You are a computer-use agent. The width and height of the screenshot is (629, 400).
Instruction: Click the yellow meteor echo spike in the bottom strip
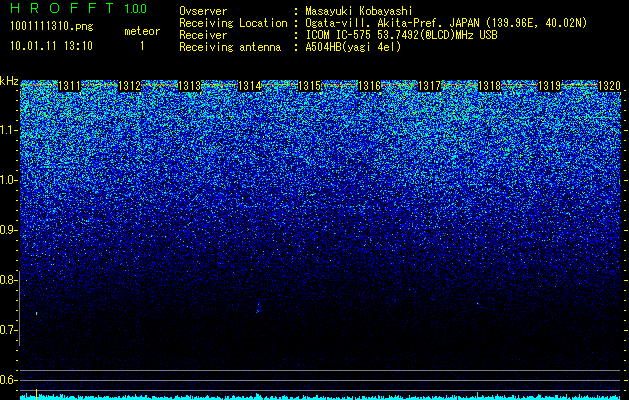point(37,394)
